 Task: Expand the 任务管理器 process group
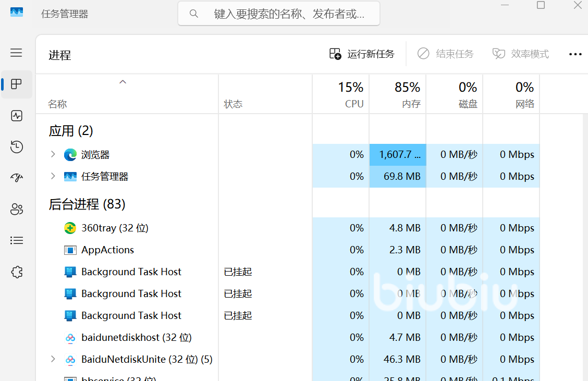(x=53, y=177)
